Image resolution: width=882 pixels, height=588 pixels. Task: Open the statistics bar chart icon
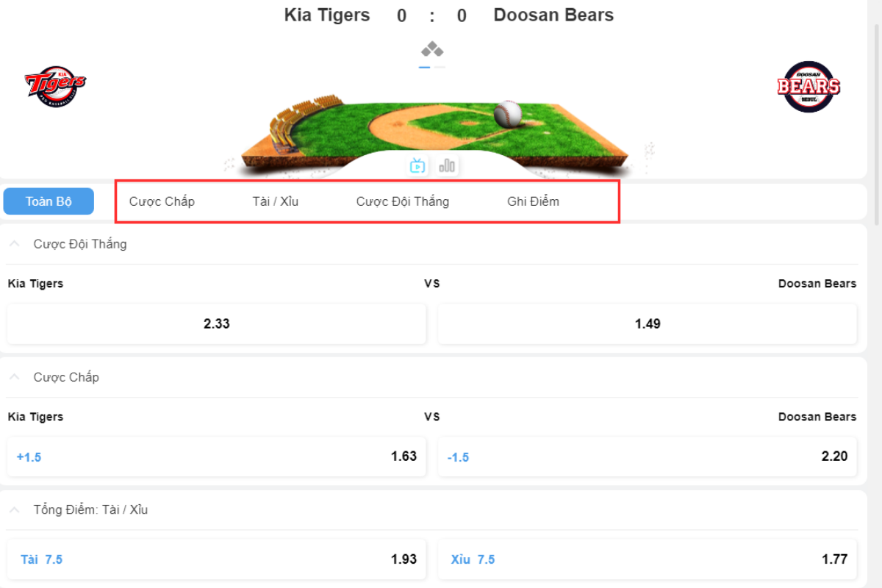[x=447, y=165]
